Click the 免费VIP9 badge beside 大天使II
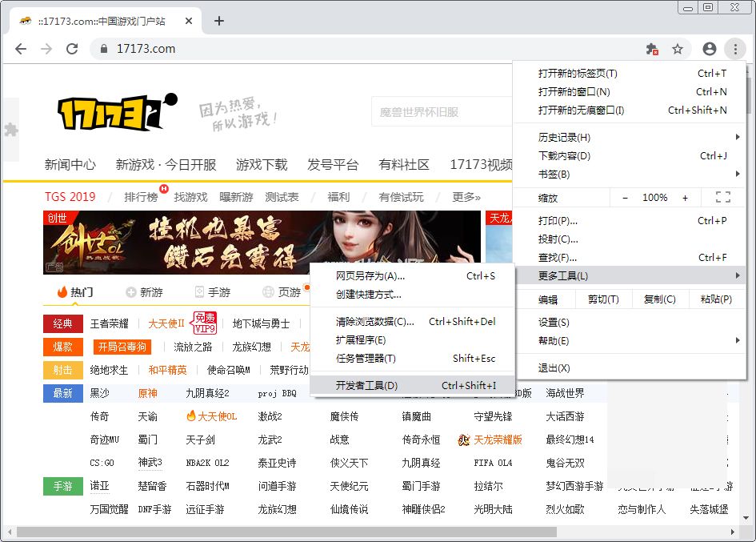The image size is (756, 542). click(x=205, y=323)
